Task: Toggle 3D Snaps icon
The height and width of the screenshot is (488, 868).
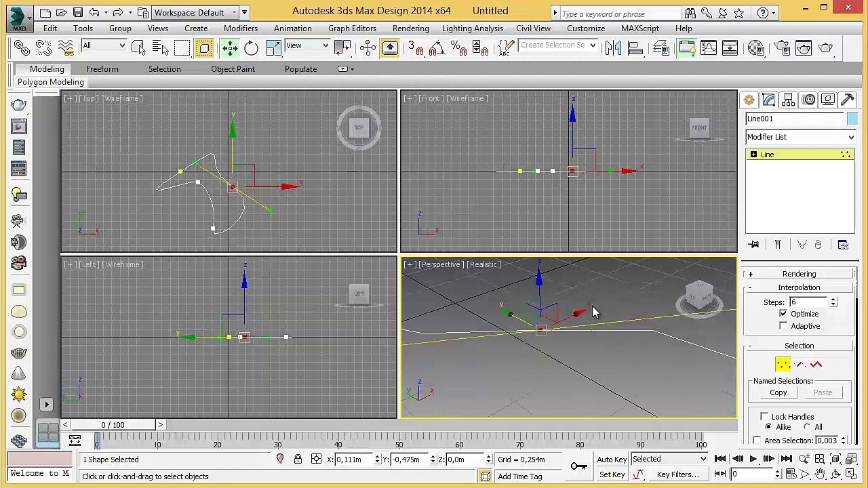Action: (415, 47)
